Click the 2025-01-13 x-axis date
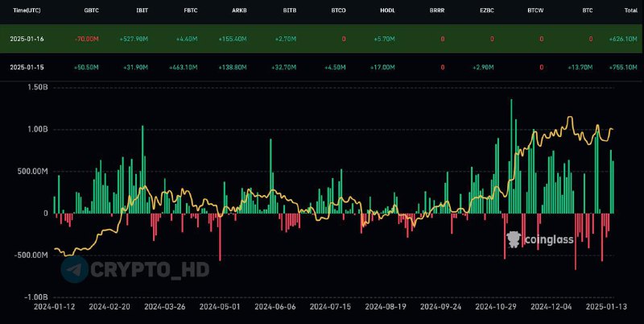The height and width of the screenshot is (324, 644). 606,307
